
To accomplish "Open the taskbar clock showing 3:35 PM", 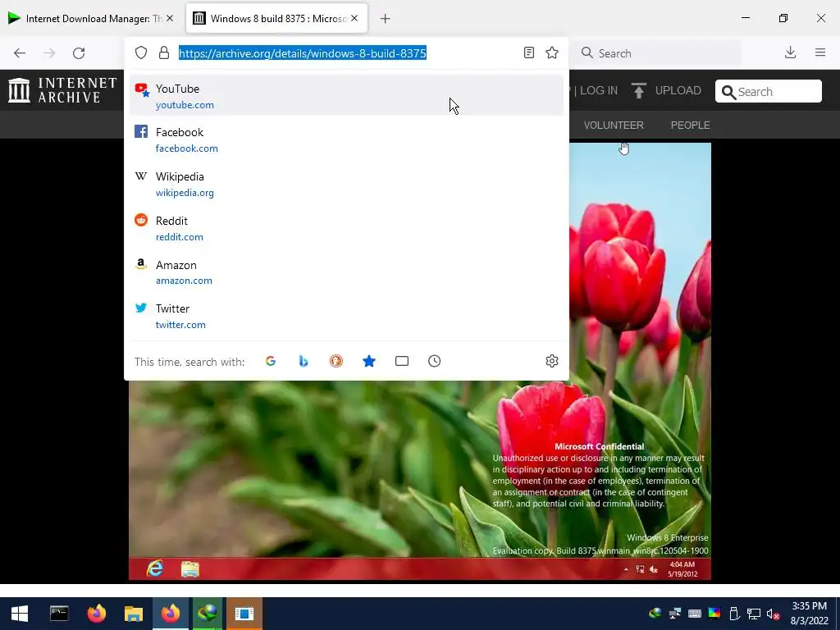I will pyautogui.click(x=809, y=614).
